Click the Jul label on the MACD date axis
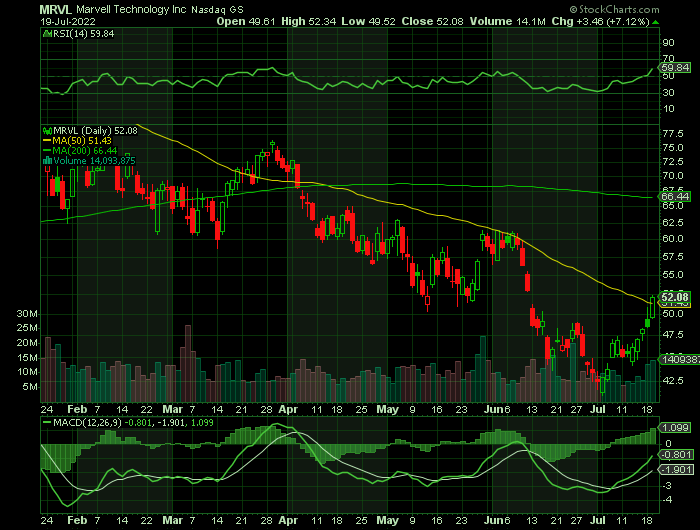Viewport: 700px width, 530px height. pyautogui.click(x=598, y=521)
